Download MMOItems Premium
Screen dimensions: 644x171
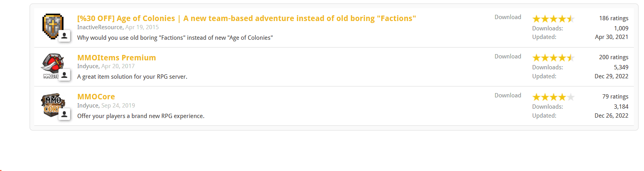coord(508,56)
